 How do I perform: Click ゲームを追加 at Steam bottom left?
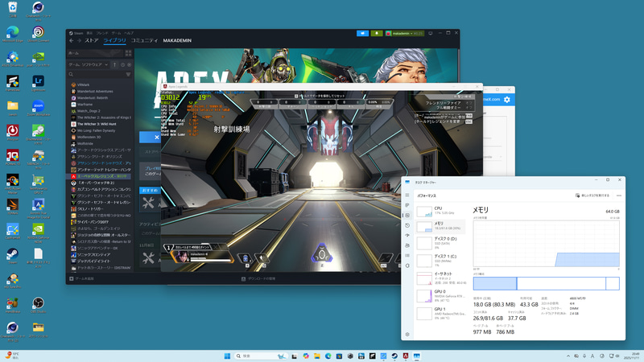coord(81,278)
